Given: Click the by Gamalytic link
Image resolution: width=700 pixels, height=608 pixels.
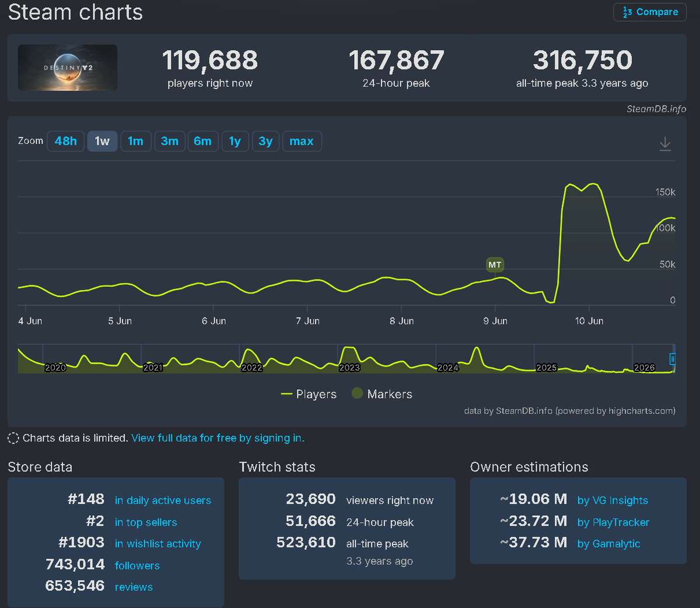Looking at the screenshot, I should [608, 544].
